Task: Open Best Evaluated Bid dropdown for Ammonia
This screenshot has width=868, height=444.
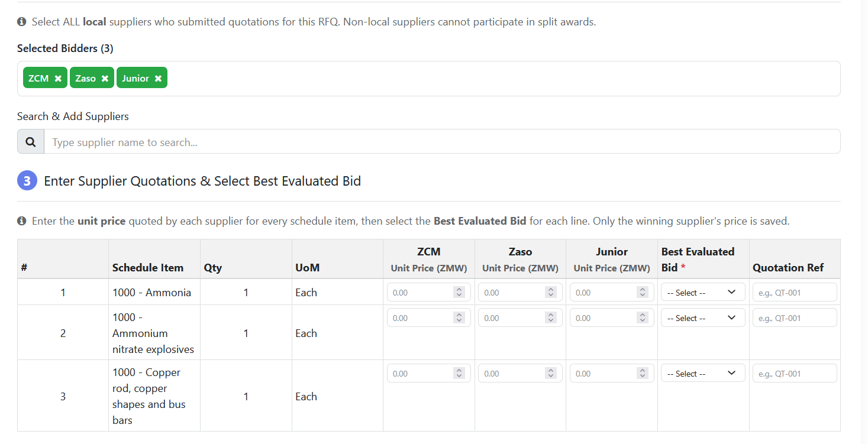Action: [702, 293]
